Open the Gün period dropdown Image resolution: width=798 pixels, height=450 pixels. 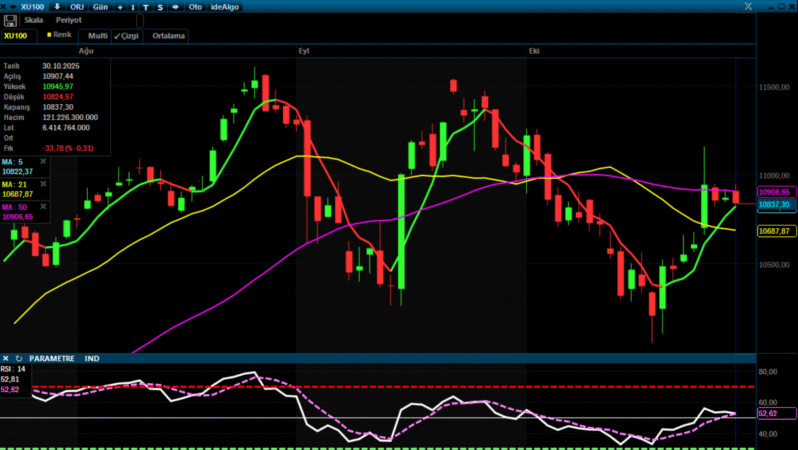point(100,6)
